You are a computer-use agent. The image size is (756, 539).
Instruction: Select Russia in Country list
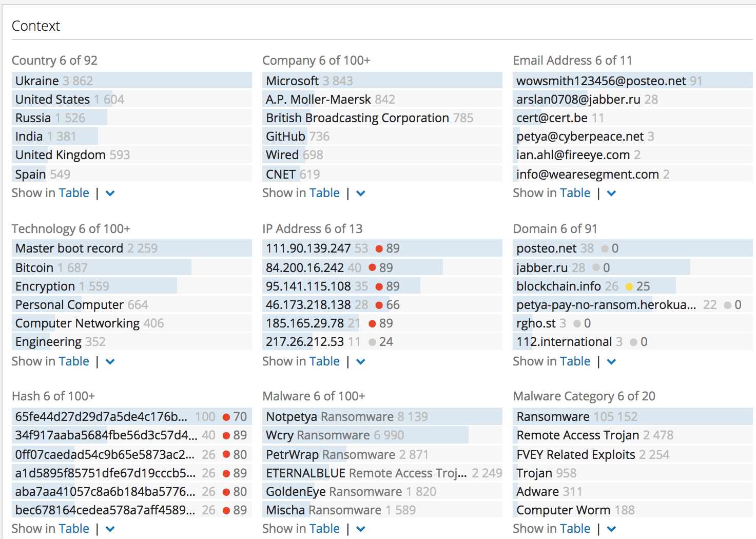132,118
